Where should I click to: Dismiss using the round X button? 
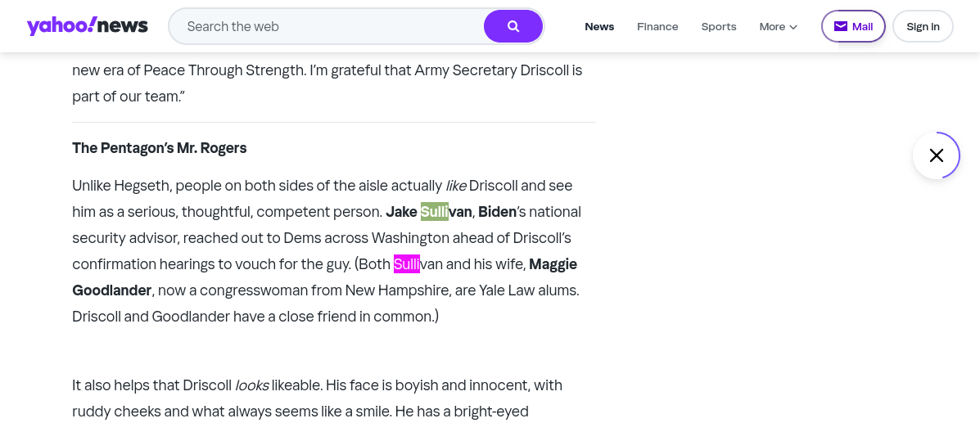[x=936, y=155]
